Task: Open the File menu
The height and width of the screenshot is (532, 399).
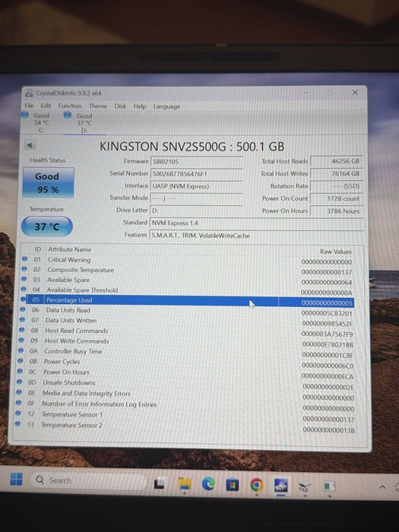Action: [29, 106]
